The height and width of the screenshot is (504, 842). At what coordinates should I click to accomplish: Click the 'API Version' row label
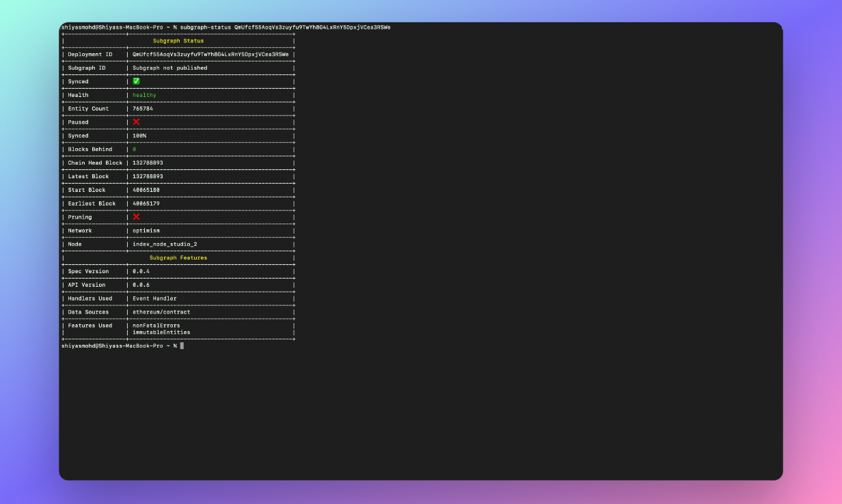[x=87, y=285]
